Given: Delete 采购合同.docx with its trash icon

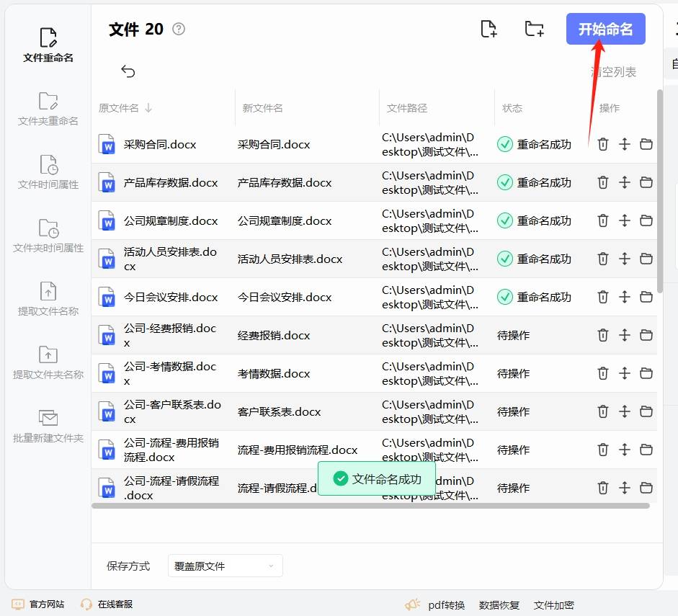Looking at the screenshot, I should point(603,144).
